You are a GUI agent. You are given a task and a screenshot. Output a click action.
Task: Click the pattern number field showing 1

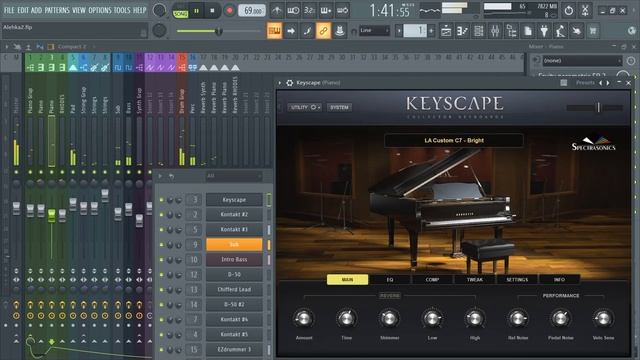[415, 31]
